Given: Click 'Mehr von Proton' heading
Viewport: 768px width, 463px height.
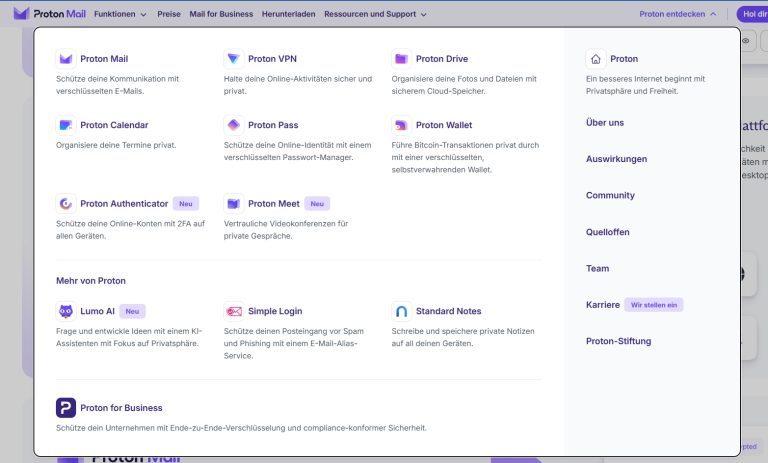Looking at the screenshot, I should tap(91, 281).
